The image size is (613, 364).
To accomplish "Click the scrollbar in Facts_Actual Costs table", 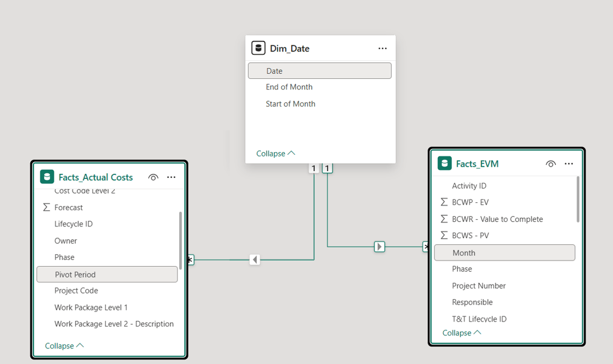I will [180, 240].
